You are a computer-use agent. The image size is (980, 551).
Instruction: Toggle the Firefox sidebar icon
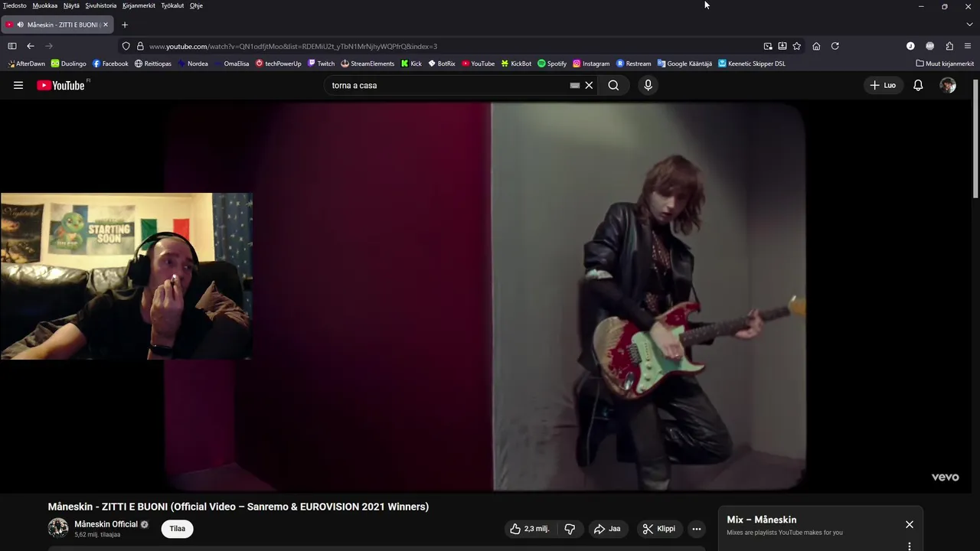click(12, 46)
